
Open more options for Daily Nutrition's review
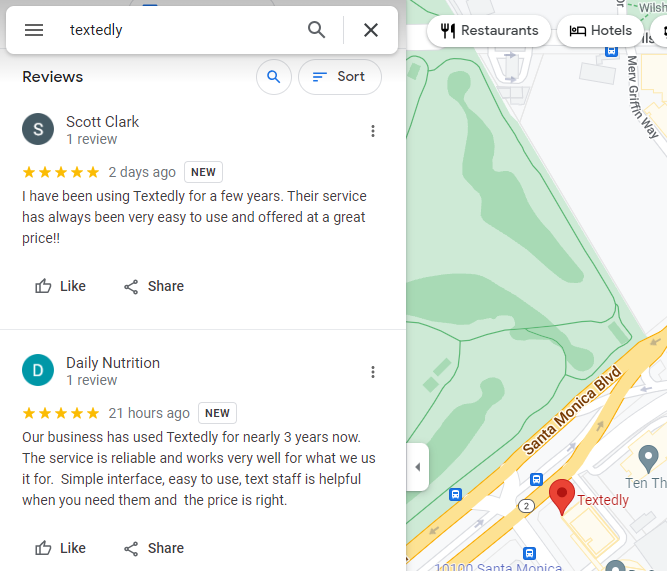coord(373,372)
